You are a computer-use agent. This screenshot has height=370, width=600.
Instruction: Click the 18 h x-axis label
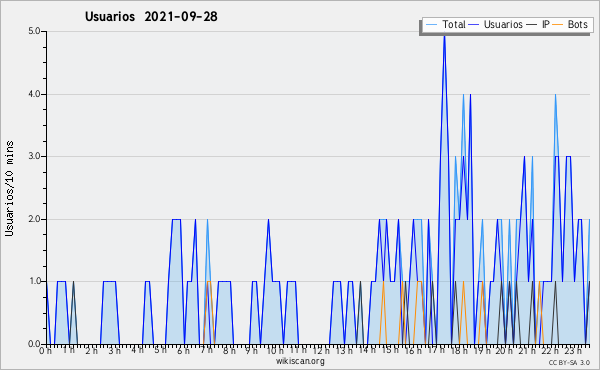coord(459,351)
